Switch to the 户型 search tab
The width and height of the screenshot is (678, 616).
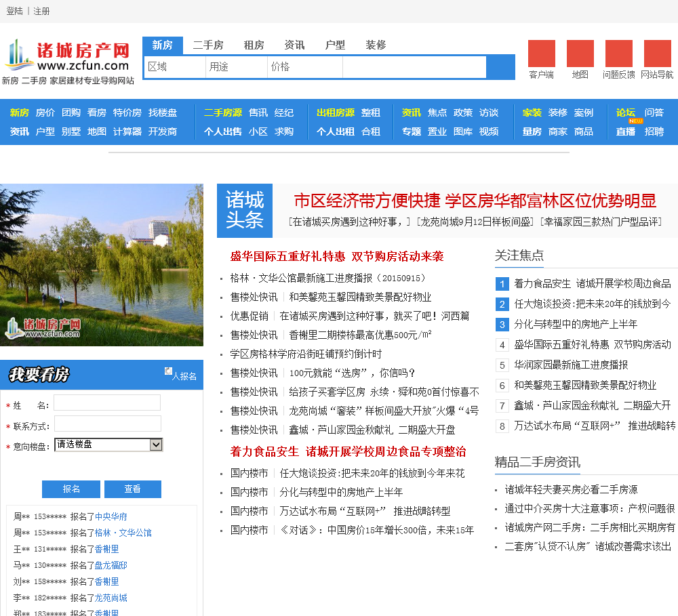pyautogui.click(x=335, y=45)
